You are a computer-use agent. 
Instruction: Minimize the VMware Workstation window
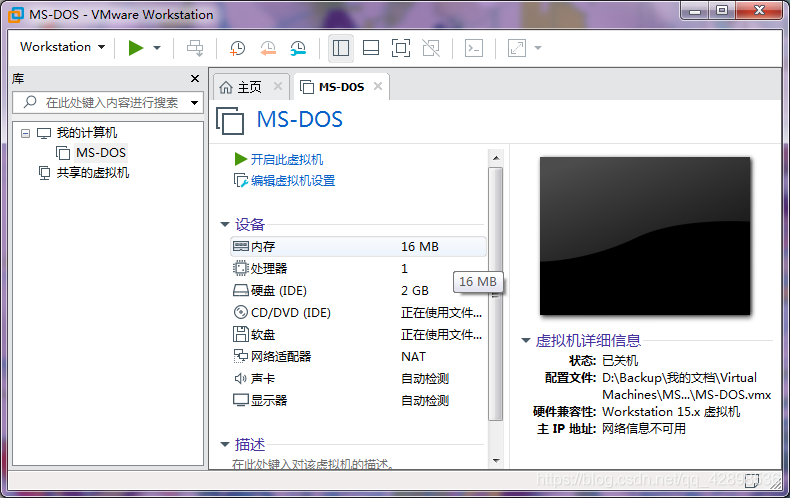pos(695,11)
